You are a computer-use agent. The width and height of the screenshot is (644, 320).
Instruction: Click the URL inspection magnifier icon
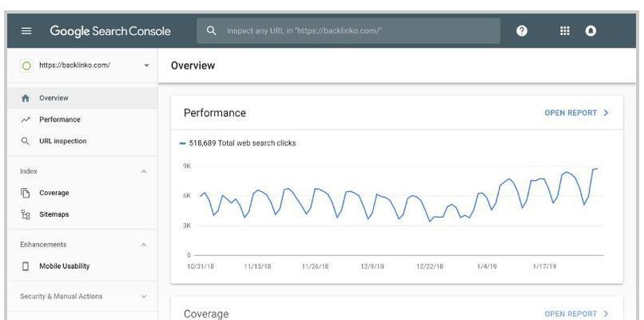click(26, 141)
